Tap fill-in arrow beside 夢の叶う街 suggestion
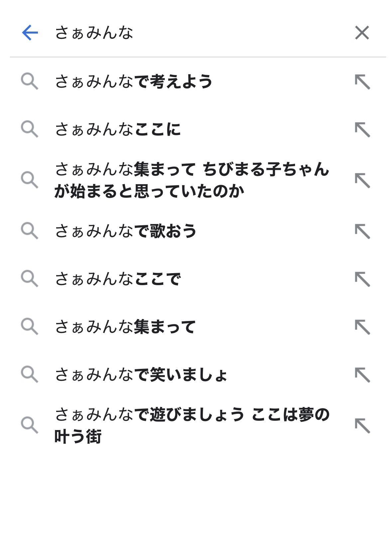392x558 pixels. [362, 425]
